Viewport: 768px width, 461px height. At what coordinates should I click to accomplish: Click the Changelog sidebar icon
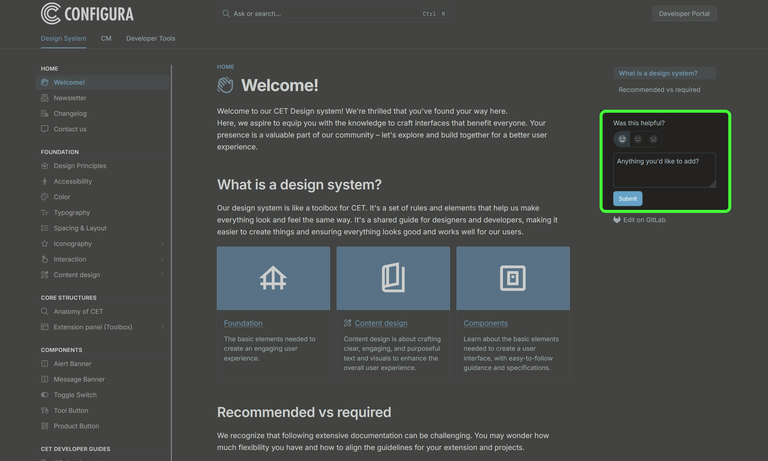44,114
